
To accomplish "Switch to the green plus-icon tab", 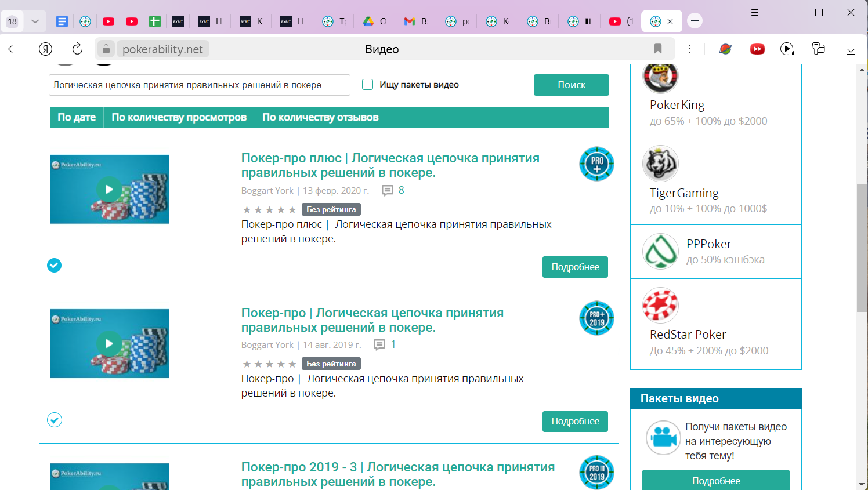I will click(x=154, y=21).
